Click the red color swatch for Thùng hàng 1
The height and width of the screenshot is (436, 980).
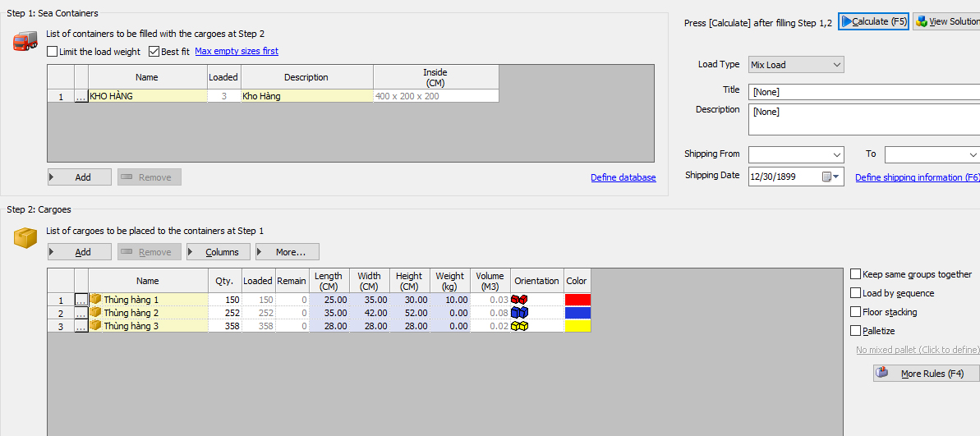click(577, 300)
